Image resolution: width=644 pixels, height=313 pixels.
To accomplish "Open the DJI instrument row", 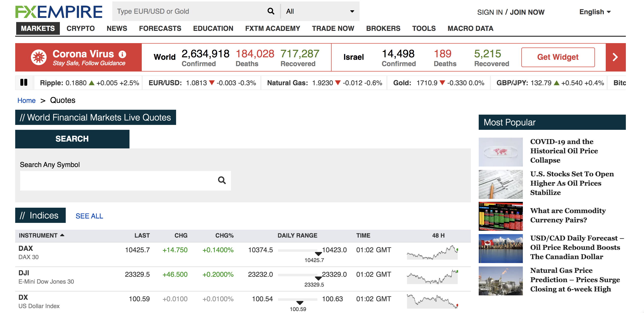I will (x=243, y=278).
